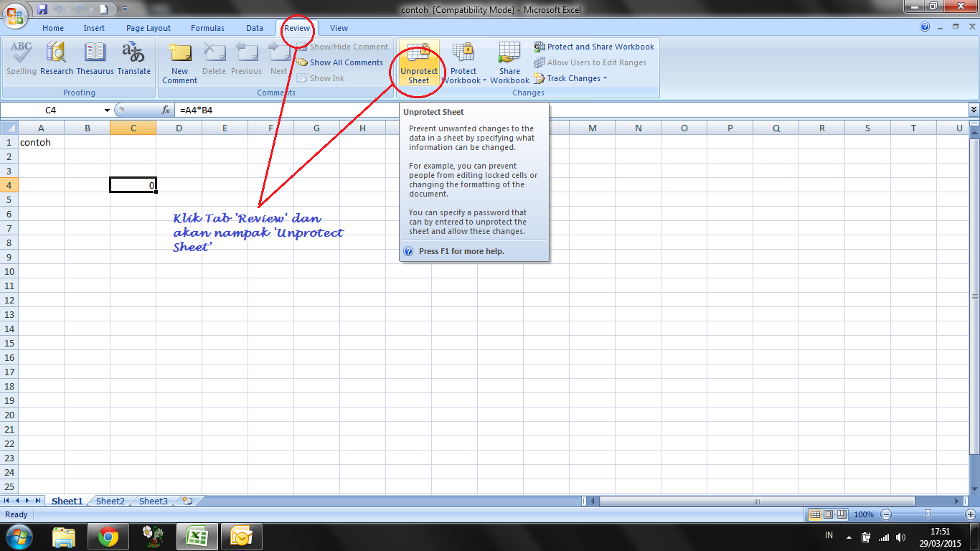Open the Formulas tab
The width and height of the screenshot is (980, 551).
pos(207,28)
